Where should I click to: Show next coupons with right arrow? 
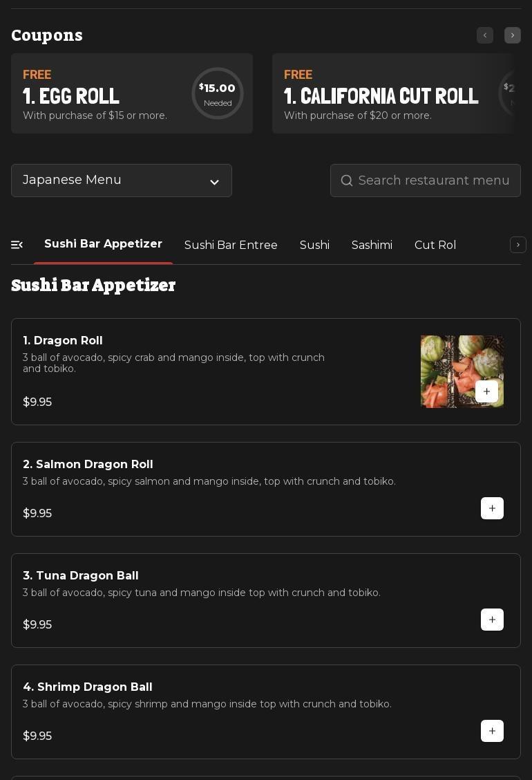[513, 35]
